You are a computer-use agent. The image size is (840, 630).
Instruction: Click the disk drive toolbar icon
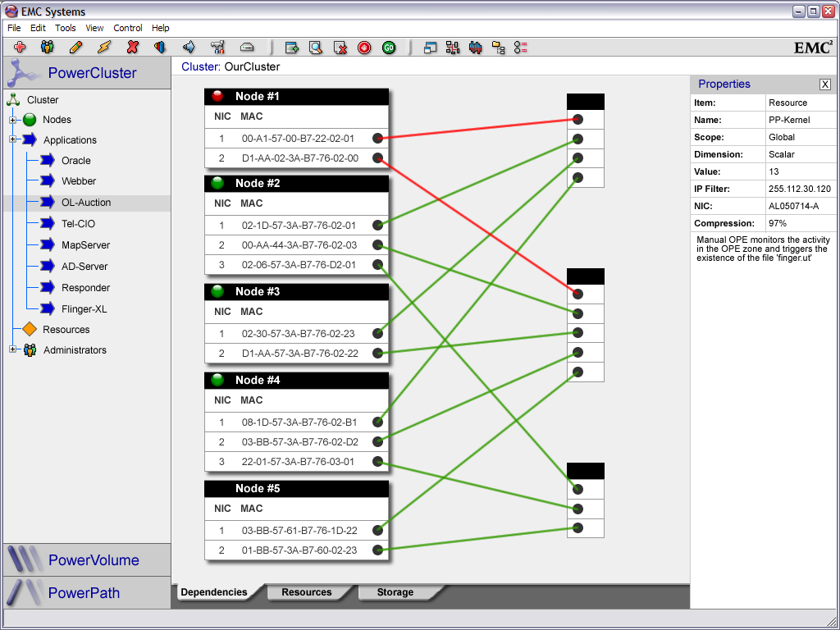point(246,47)
